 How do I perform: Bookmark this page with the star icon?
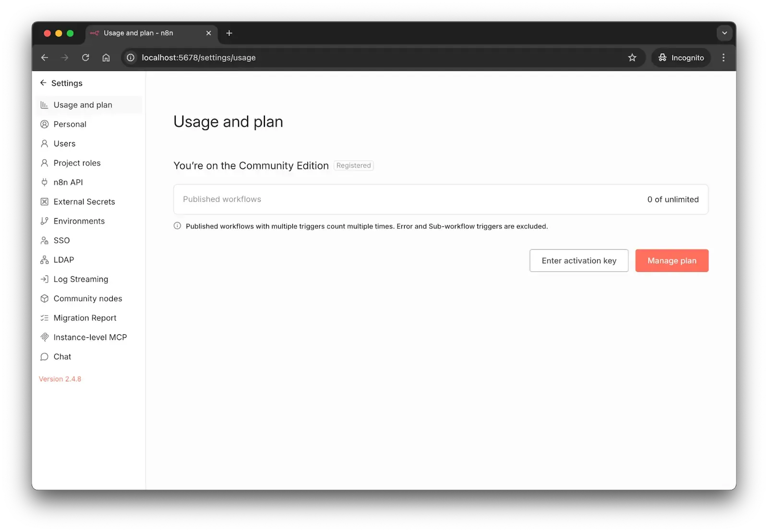[x=632, y=58]
